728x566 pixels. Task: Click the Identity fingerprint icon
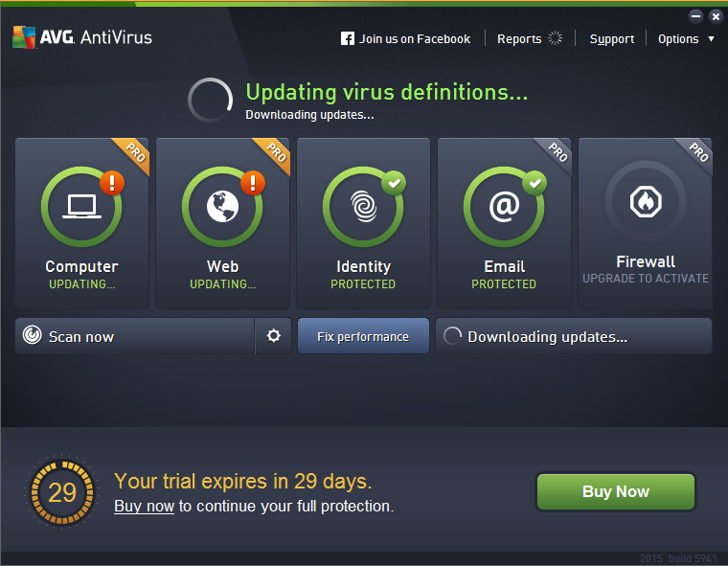coord(364,207)
